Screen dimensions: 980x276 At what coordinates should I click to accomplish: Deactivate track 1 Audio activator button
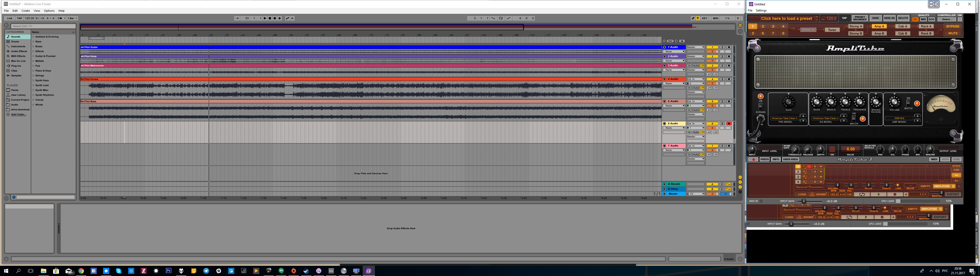click(x=713, y=47)
